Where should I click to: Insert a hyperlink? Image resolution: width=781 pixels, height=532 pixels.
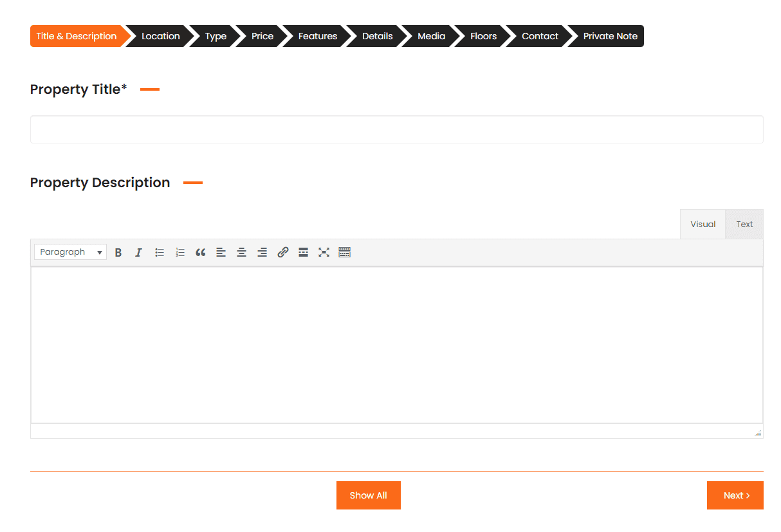(x=283, y=252)
